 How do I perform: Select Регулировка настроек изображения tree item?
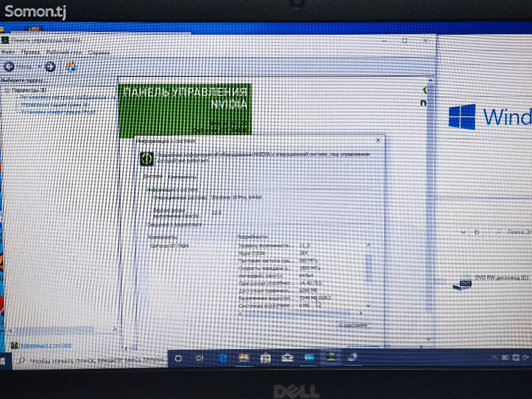coord(68,97)
